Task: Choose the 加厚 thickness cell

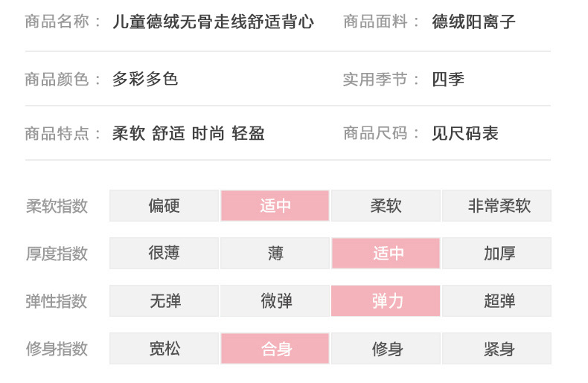Action: 496,254
